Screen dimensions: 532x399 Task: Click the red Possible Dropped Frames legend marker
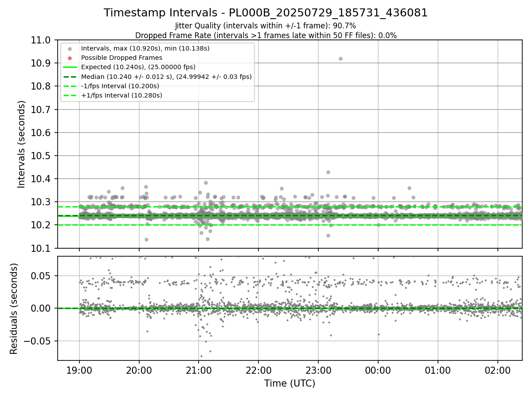click(x=70, y=58)
